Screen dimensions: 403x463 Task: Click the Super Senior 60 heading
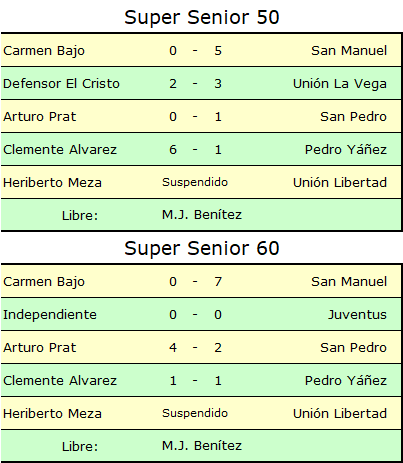tap(202, 248)
